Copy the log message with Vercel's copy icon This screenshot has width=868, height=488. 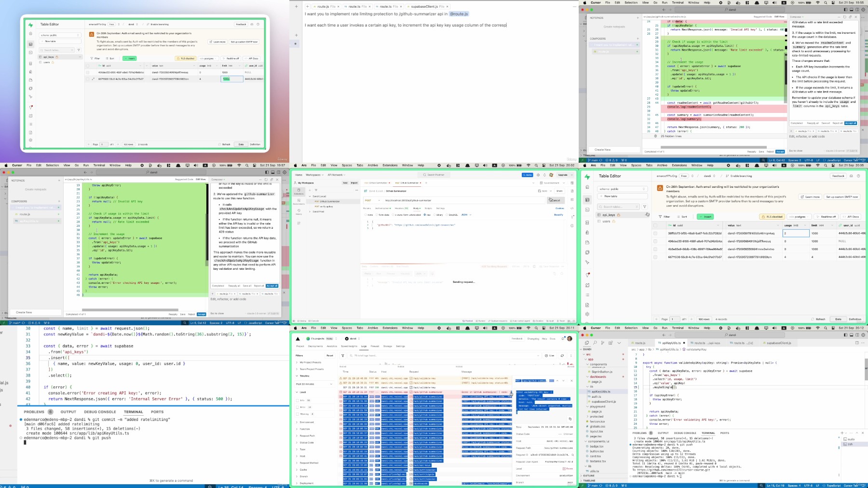(570, 419)
